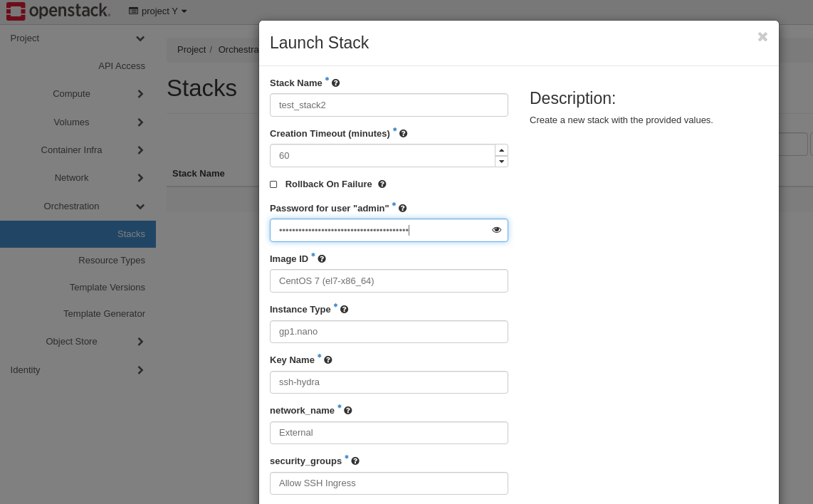
Task: Click help icon next to security_groups
Action: [x=355, y=461]
